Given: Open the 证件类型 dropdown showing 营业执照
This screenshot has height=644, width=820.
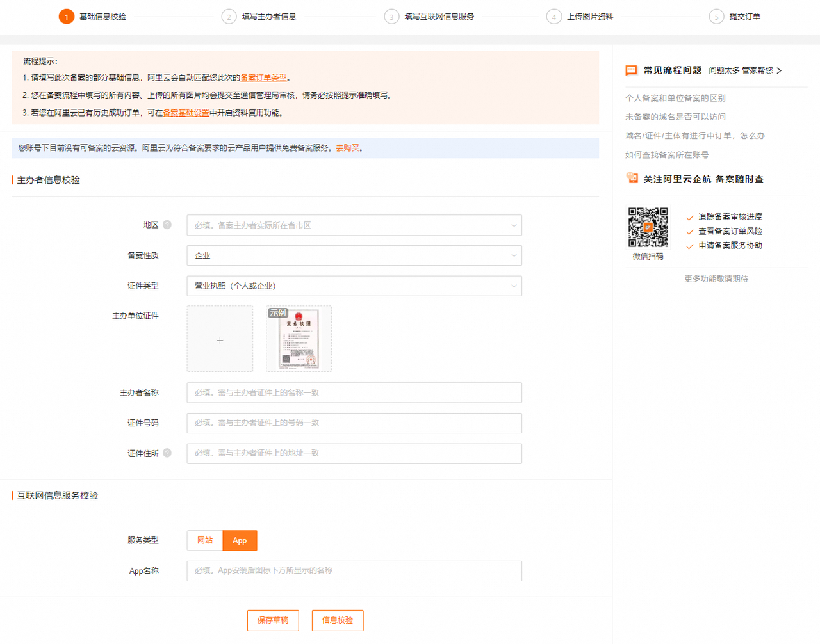Looking at the screenshot, I should click(x=354, y=286).
